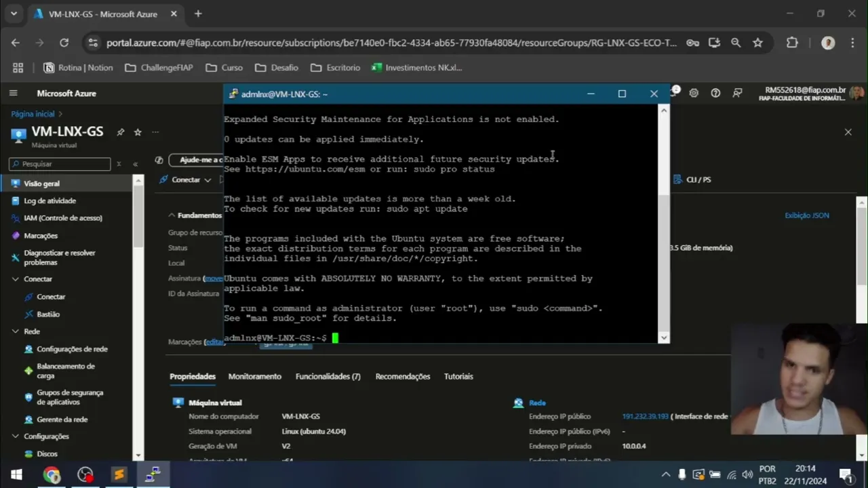
Task: Open the Azure portal hamburger menu
Action: [13, 93]
